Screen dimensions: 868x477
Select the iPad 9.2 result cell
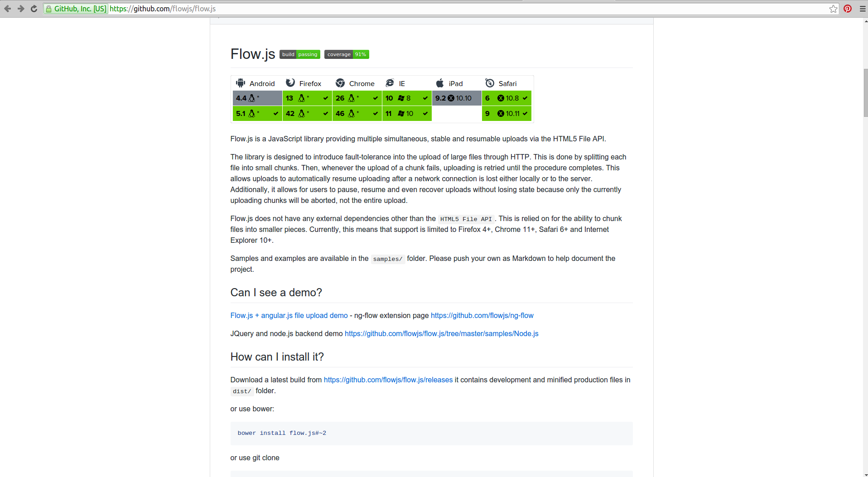[457, 98]
